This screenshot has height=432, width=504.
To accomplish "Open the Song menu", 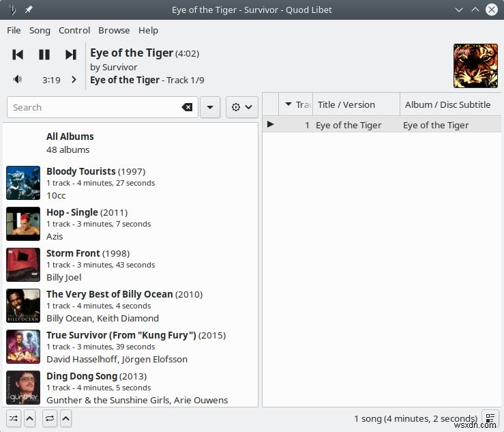I will (x=40, y=31).
